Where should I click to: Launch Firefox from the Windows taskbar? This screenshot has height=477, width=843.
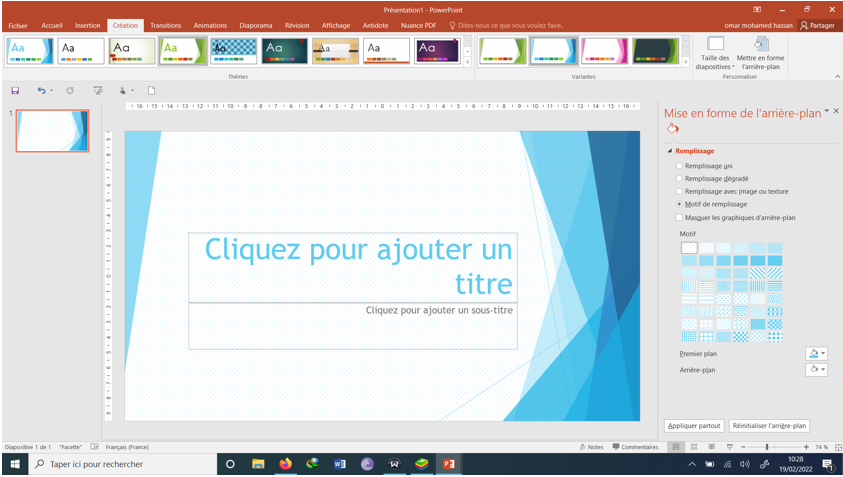pos(285,464)
